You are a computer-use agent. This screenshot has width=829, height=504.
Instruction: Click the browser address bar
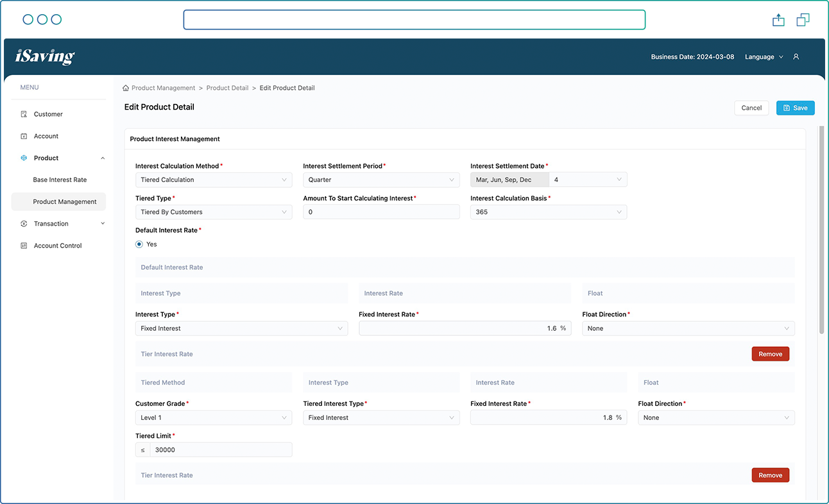[414, 20]
